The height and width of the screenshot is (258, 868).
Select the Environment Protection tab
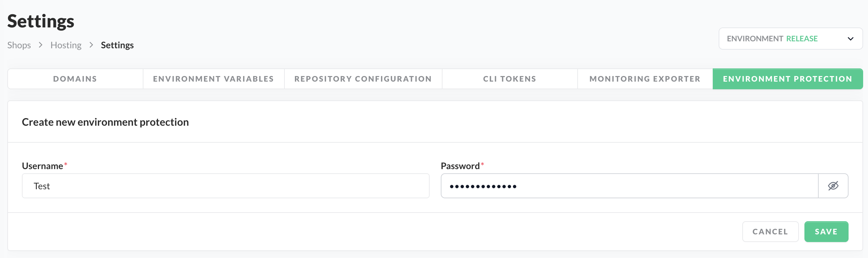click(x=787, y=79)
